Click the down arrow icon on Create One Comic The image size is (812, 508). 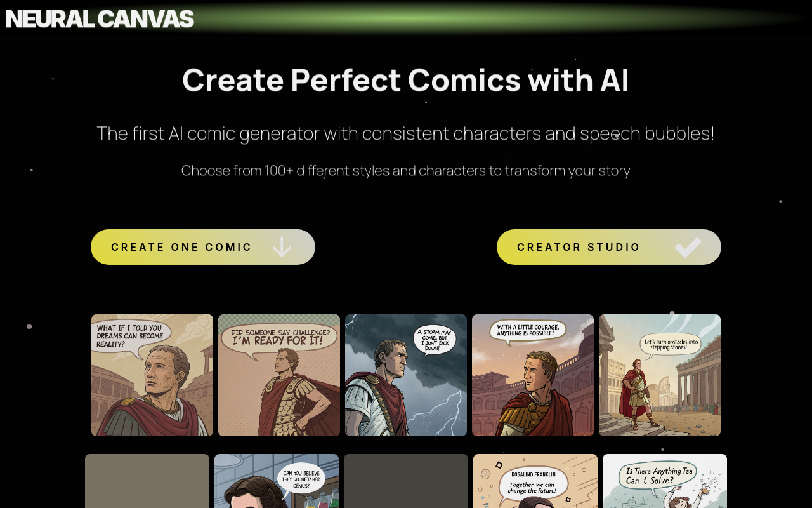point(282,247)
